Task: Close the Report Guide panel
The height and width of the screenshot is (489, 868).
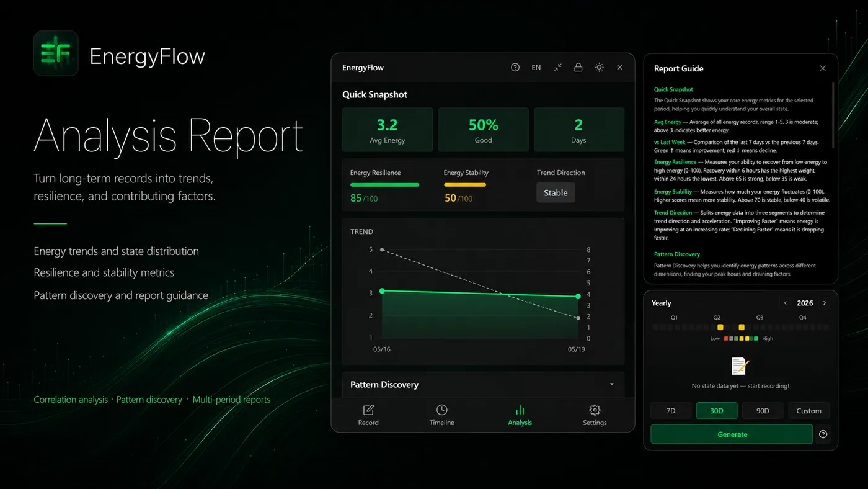Action: click(823, 68)
